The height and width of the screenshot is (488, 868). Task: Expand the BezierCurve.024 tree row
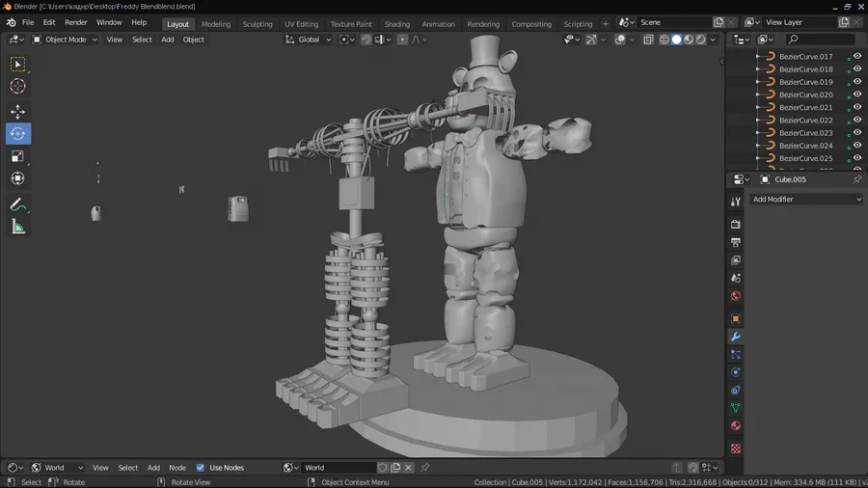click(x=758, y=146)
